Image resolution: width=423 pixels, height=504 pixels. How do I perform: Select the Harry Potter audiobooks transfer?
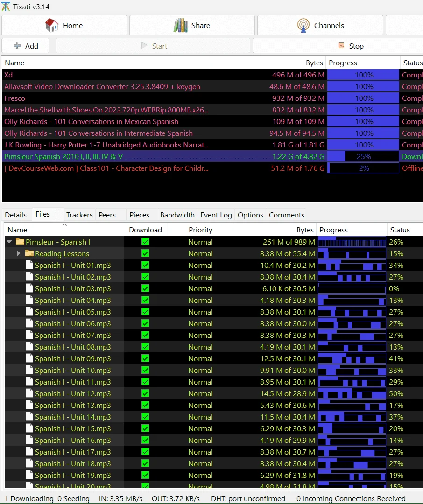click(211, 145)
